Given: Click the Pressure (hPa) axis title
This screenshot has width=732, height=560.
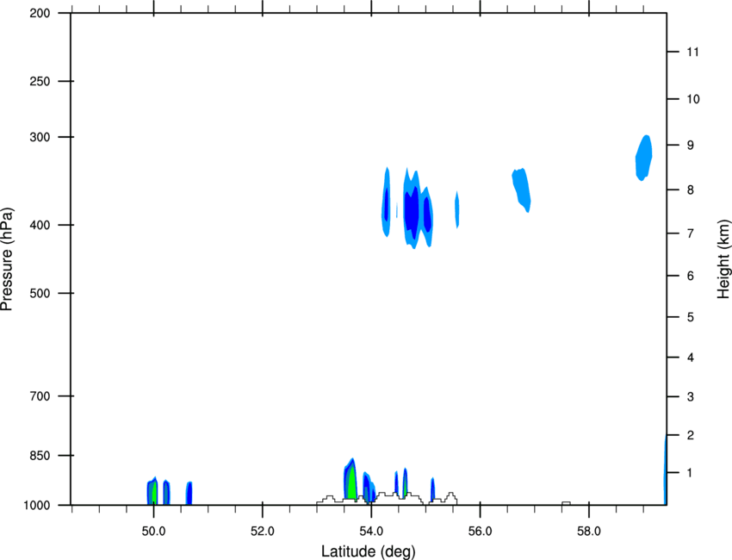Looking at the screenshot, I should click(x=7, y=259).
